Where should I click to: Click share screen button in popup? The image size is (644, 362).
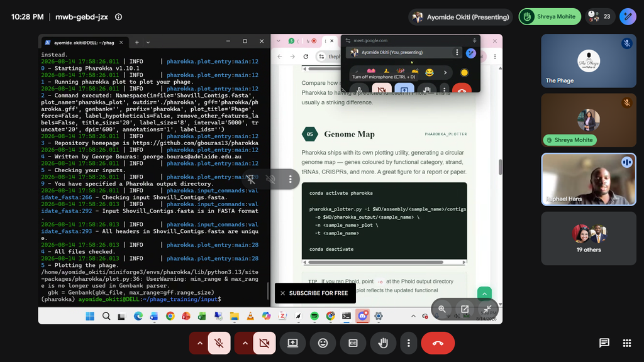click(x=404, y=89)
